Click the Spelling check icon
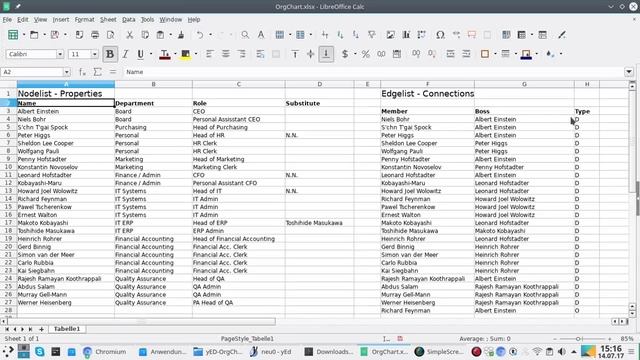This screenshot has height=360, width=640. pyautogui.click(x=261, y=35)
